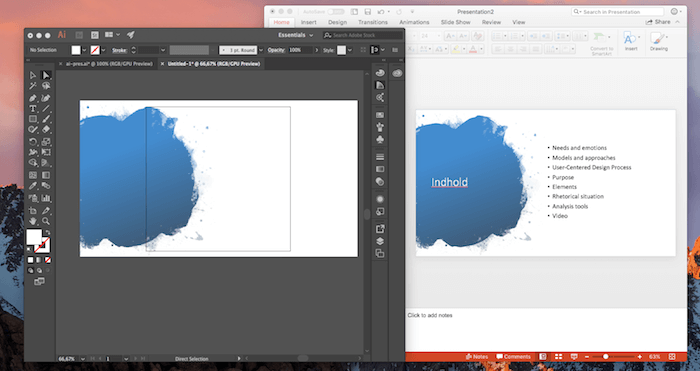This screenshot has width=700, height=371.
Task: Set paint mode to Color
Action: coord(30,260)
